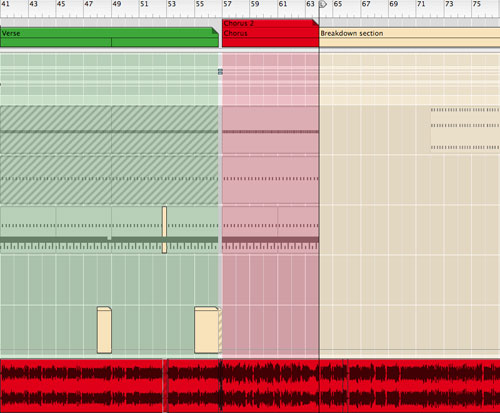This screenshot has height=413, width=500.
Task: Click bar 69 on the ruler
Action: click(394, 4)
